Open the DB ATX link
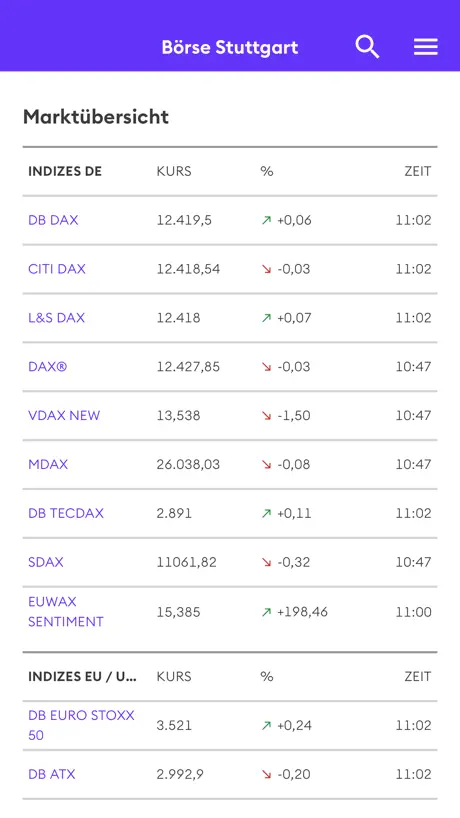The image size is (460, 818). 52,774
